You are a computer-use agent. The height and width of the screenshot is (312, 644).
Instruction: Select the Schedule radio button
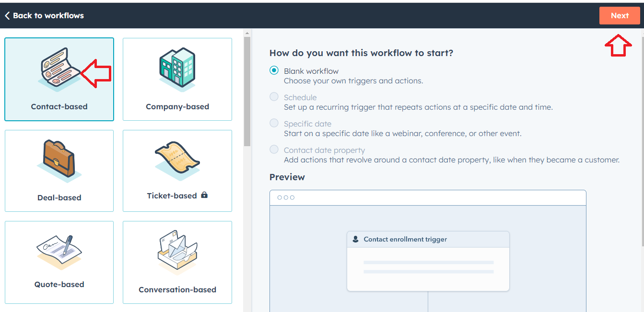(274, 97)
